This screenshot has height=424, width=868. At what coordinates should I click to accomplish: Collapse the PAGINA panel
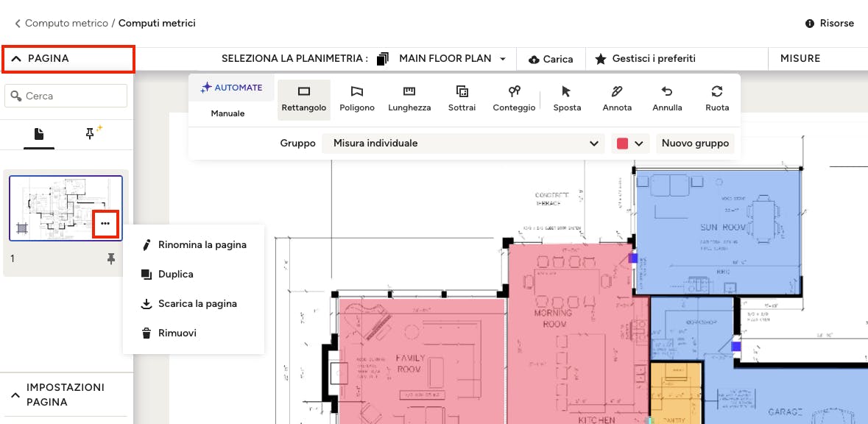(68, 59)
